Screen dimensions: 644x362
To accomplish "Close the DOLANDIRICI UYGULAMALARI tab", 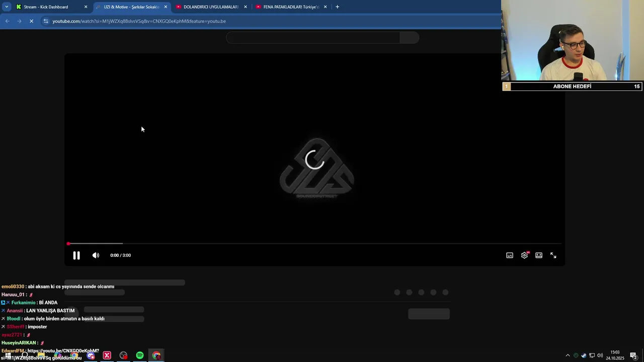I will click(246, 7).
